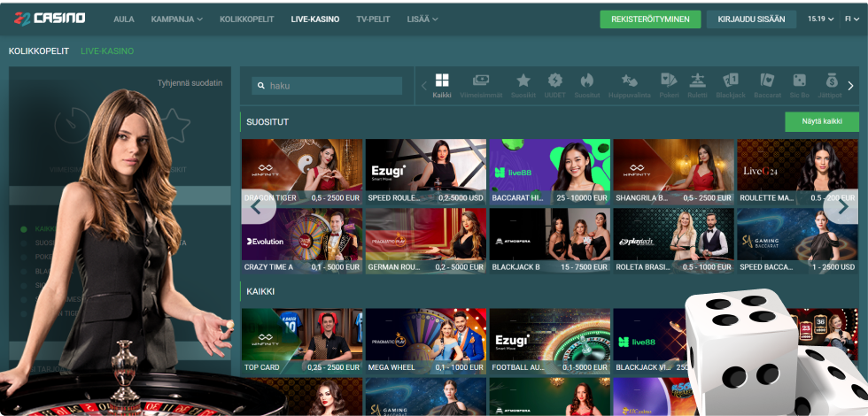Viewport: 868px width, 416px height.
Task: Click the Tyhjennä suodatin link
Action: pos(190,83)
